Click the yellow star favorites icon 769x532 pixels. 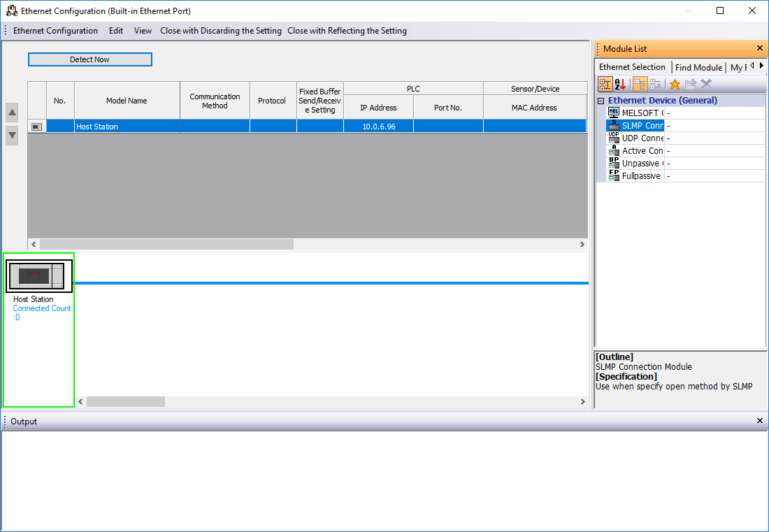[675, 85]
